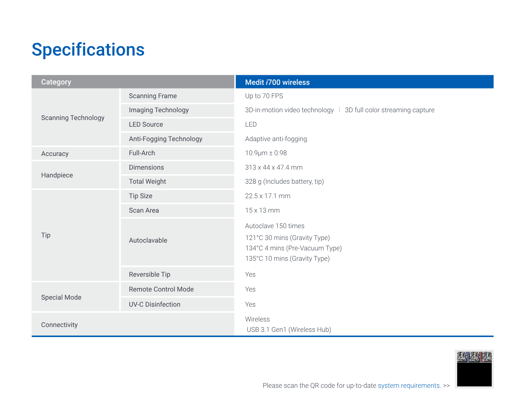The height and width of the screenshot is (420, 525).
Task: Click the 'Dimensions' row label
Action: [177, 167]
